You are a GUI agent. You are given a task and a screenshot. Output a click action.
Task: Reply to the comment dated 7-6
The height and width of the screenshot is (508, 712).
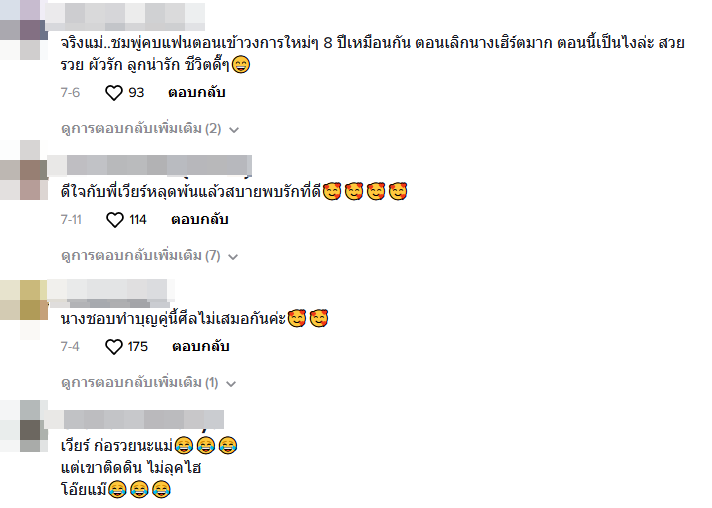[197, 92]
